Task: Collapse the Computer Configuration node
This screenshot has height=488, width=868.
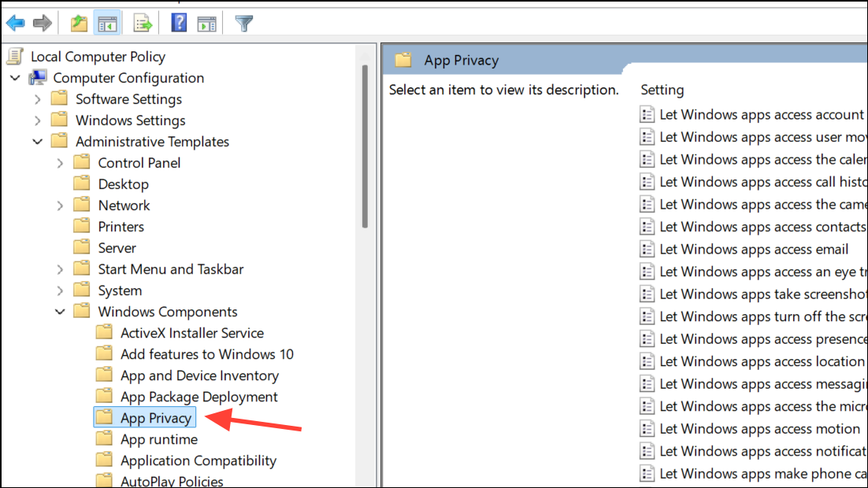Action: (x=16, y=78)
